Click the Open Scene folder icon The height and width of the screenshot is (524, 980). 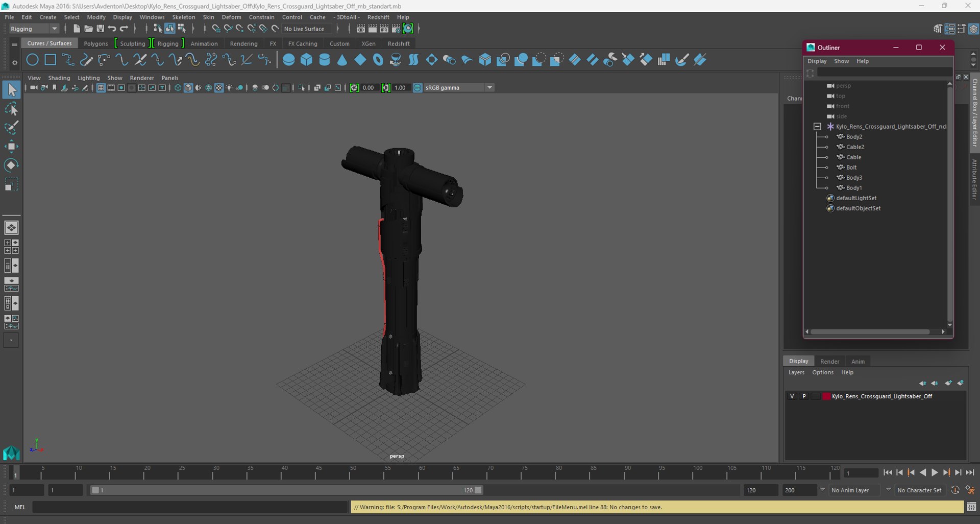(88, 29)
